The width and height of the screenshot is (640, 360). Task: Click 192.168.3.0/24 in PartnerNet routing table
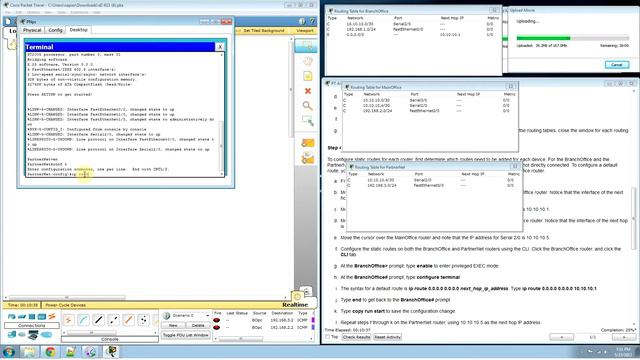point(382,185)
